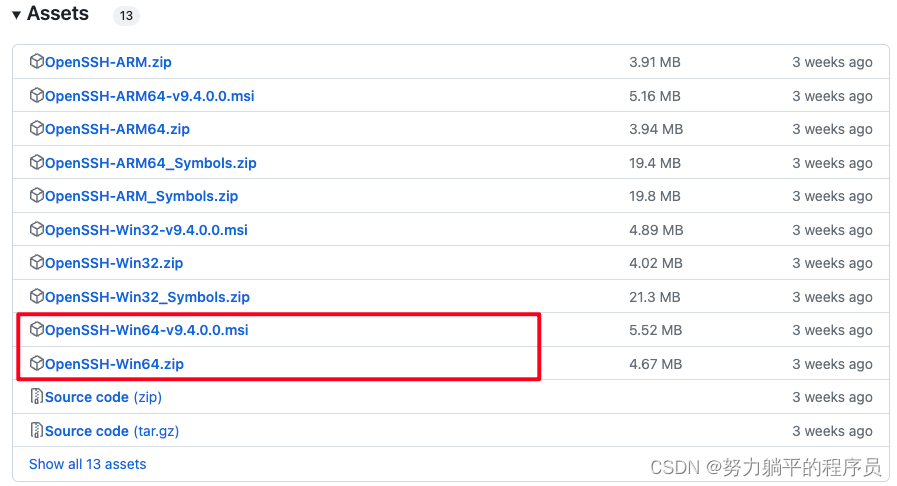Screen dimensions: 897x486
Task: Click the package icon beside OpenSSH-Win64.zip
Action: (x=37, y=363)
